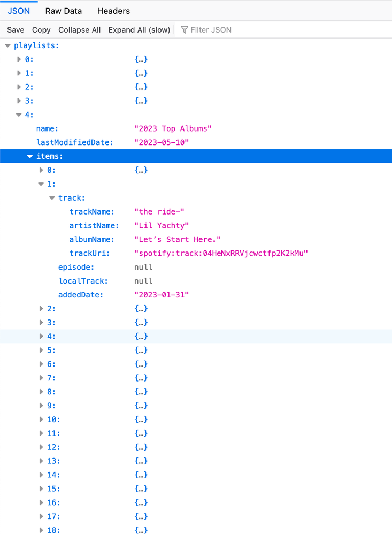Image resolution: width=392 pixels, height=534 pixels.
Task: Expand items entry 2
Action: tap(41, 309)
